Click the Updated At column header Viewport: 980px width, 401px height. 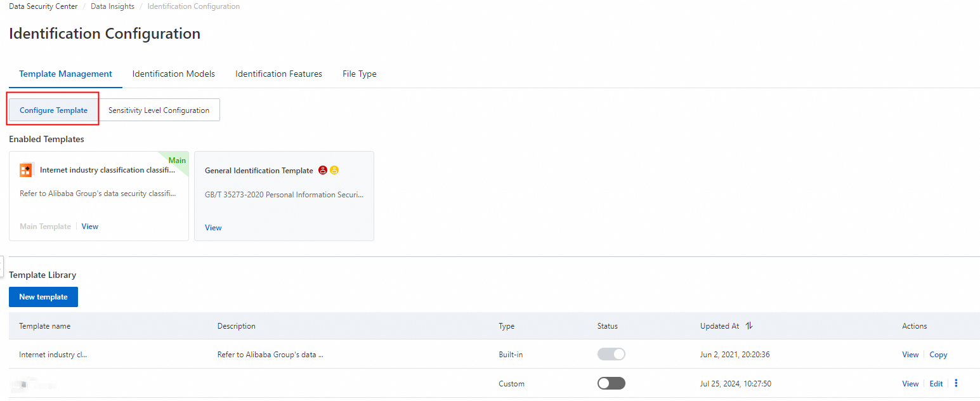click(x=719, y=326)
